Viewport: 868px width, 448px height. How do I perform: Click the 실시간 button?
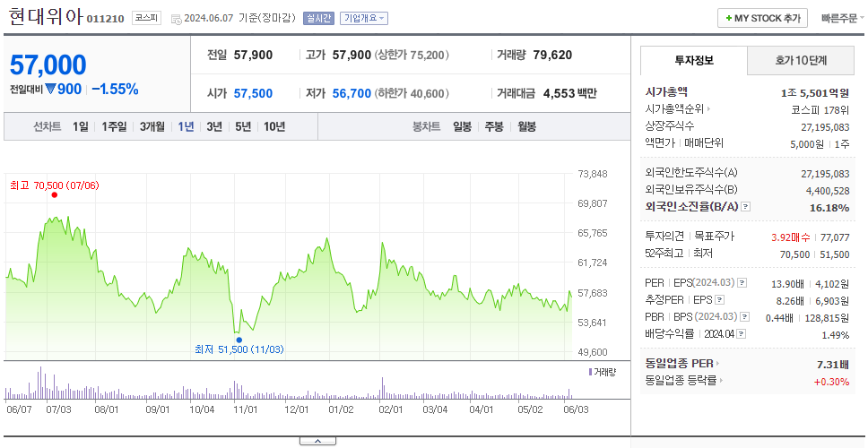tap(319, 18)
